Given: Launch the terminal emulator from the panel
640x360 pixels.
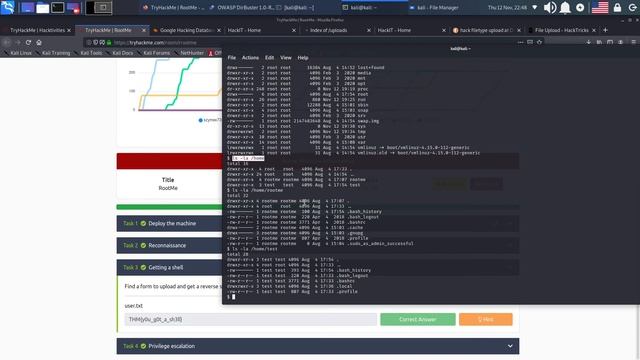Looking at the screenshot, I should (58, 7).
